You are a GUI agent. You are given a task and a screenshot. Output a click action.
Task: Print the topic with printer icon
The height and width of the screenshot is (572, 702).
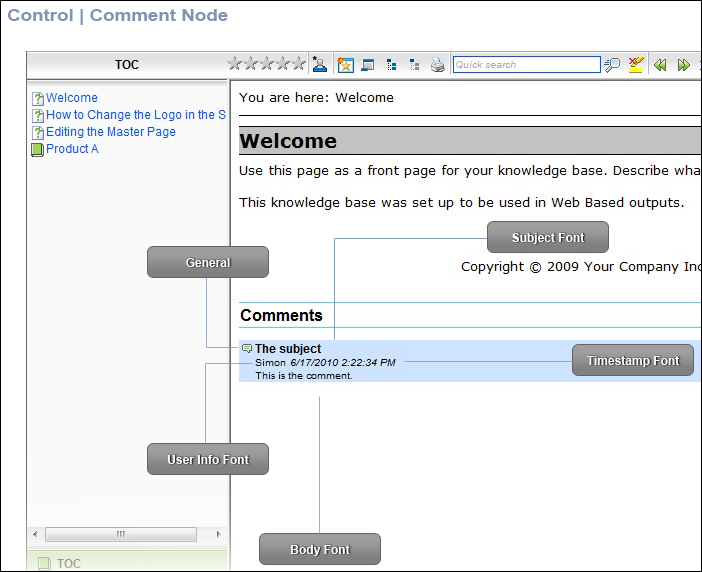tap(437, 65)
